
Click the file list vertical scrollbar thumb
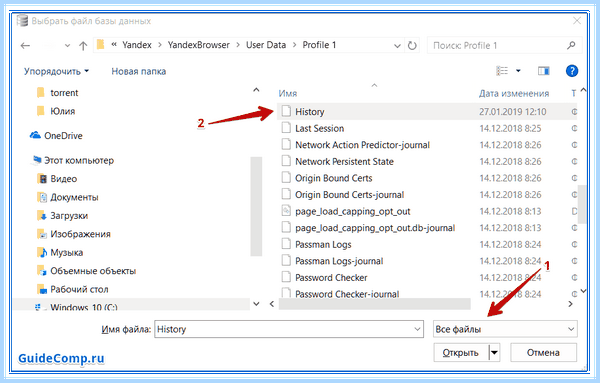pos(582,204)
